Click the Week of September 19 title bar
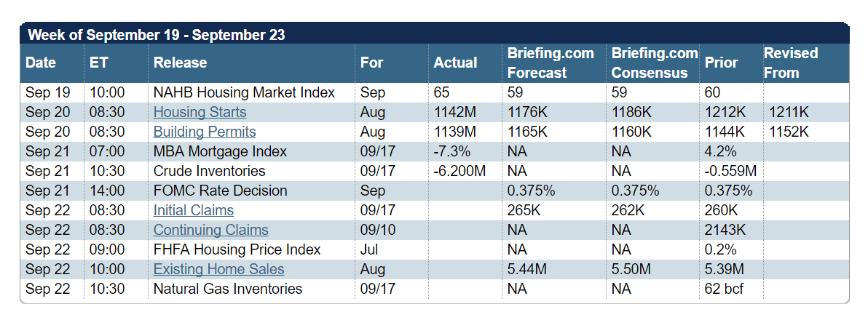 [x=435, y=33]
